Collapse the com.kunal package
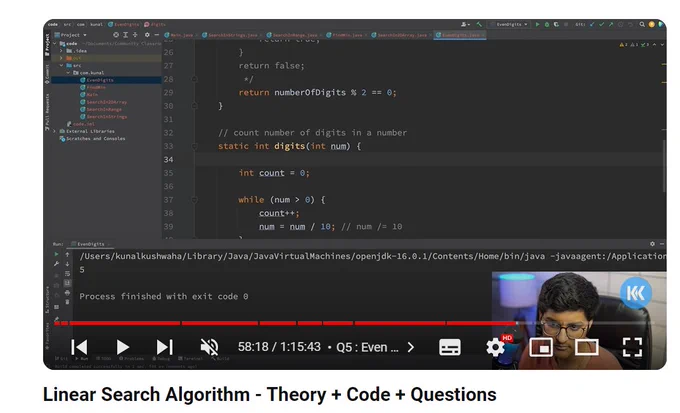This screenshot has width=680, height=413. [68, 73]
